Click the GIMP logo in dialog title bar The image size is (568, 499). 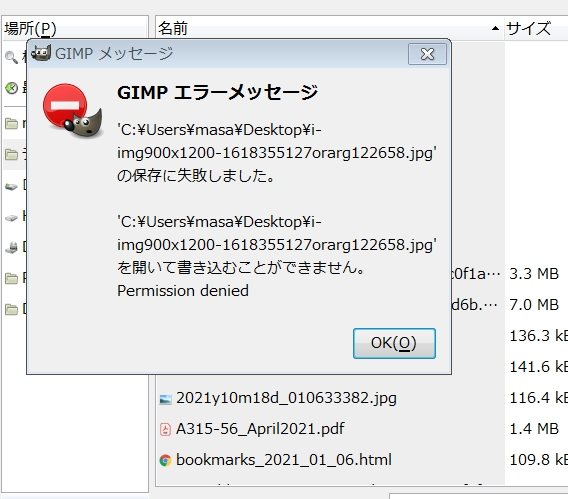41,54
